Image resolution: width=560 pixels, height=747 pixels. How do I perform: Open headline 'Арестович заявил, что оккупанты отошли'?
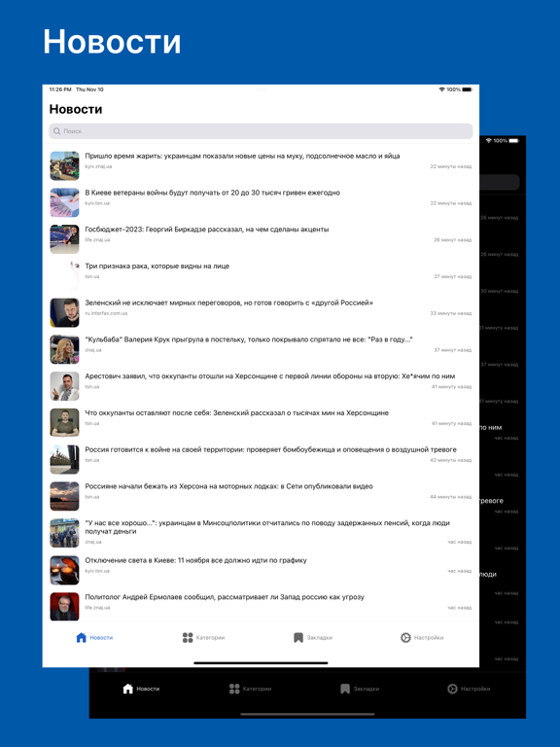pos(270,375)
